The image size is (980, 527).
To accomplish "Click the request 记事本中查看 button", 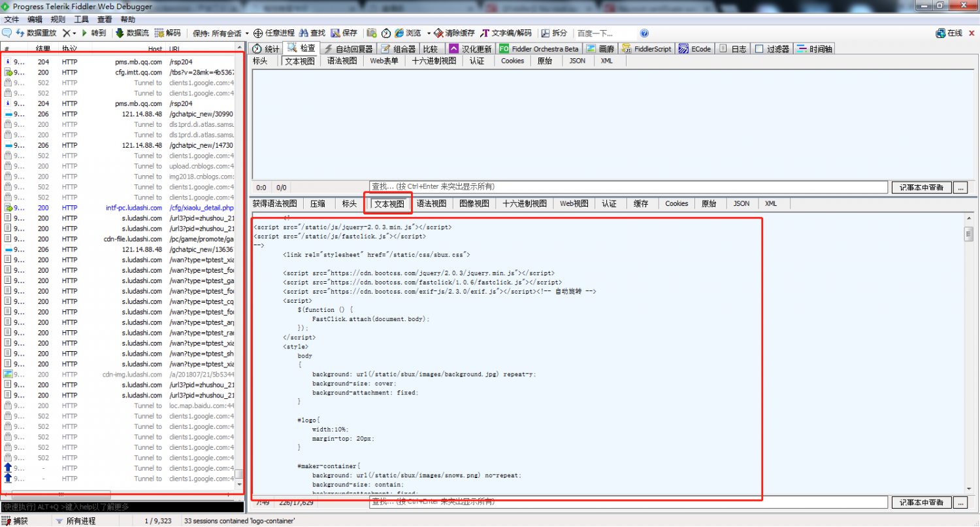I will coord(921,188).
